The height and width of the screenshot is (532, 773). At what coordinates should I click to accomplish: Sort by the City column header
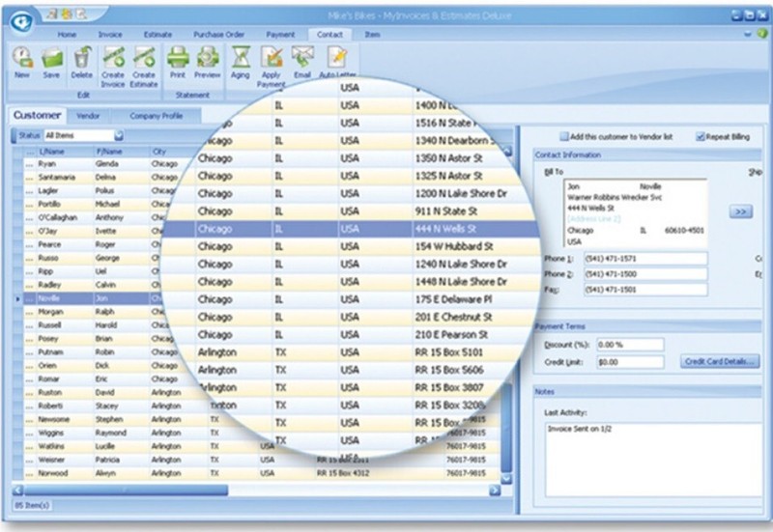coord(167,152)
